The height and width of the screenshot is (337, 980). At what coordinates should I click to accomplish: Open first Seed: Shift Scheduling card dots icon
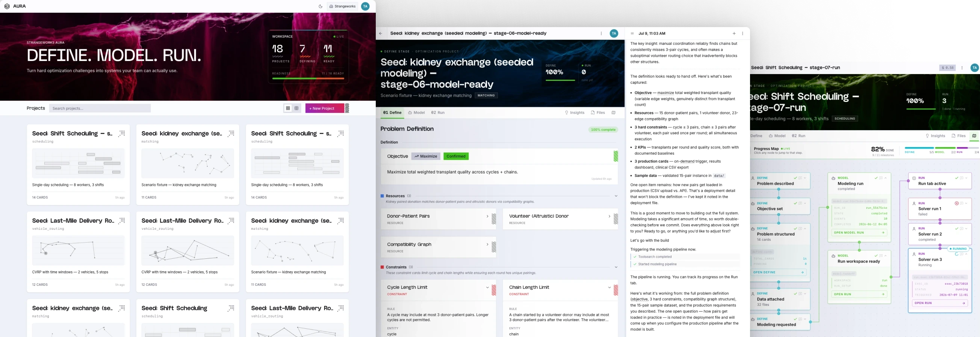coord(122,133)
